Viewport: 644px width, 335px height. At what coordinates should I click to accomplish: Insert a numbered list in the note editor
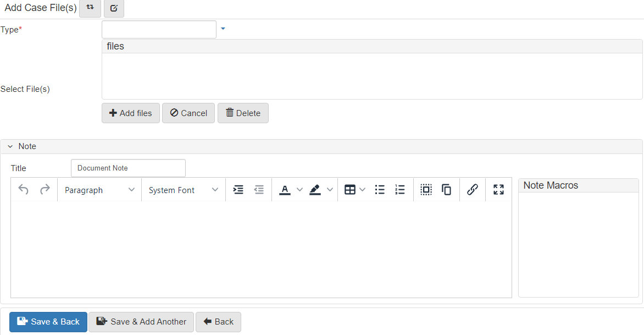tap(399, 189)
